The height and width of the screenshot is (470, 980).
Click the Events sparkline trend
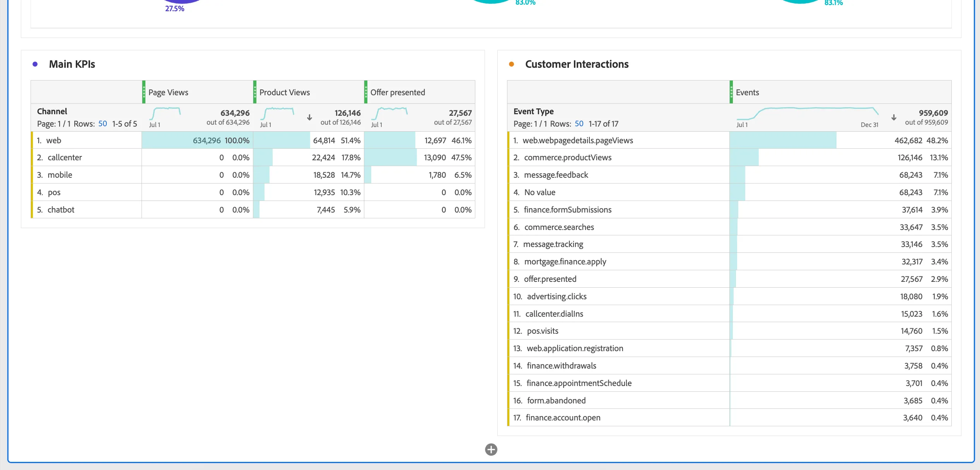pyautogui.click(x=808, y=113)
